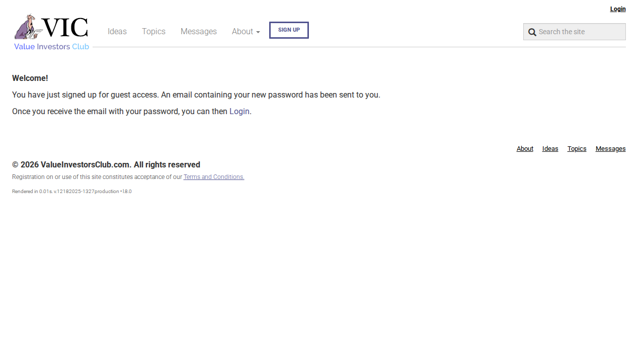Open the About link in the footer
This screenshot has width=644, height=362.
(x=525, y=149)
